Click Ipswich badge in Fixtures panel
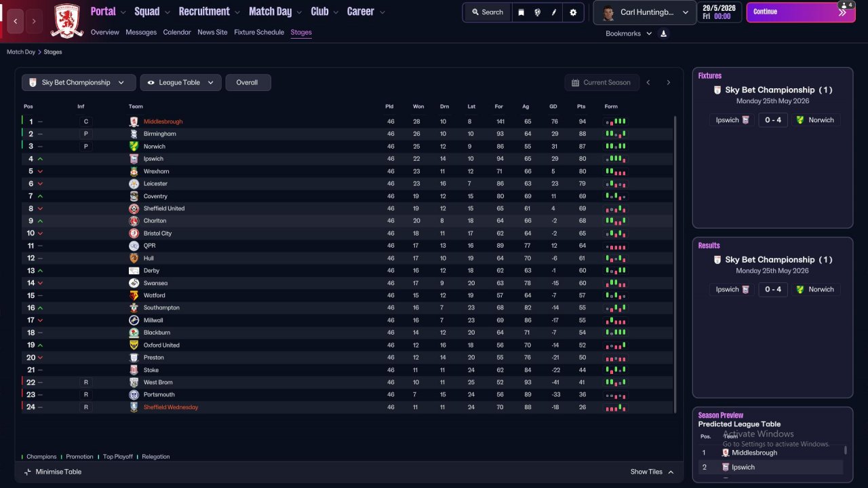 tap(745, 119)
